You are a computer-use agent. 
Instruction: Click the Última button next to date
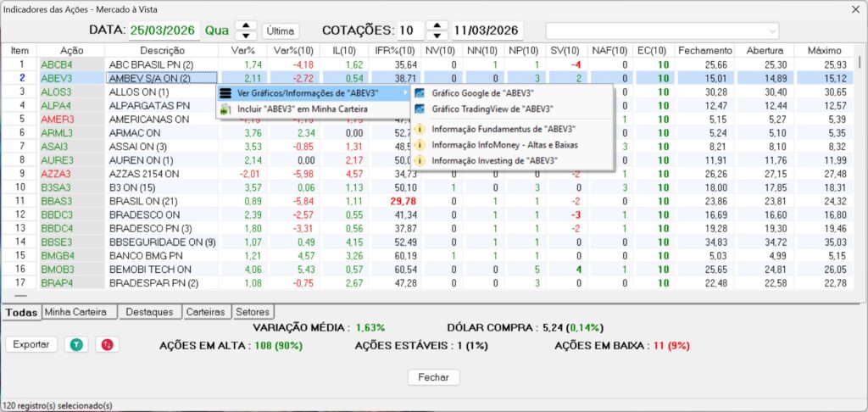[281, 31]
